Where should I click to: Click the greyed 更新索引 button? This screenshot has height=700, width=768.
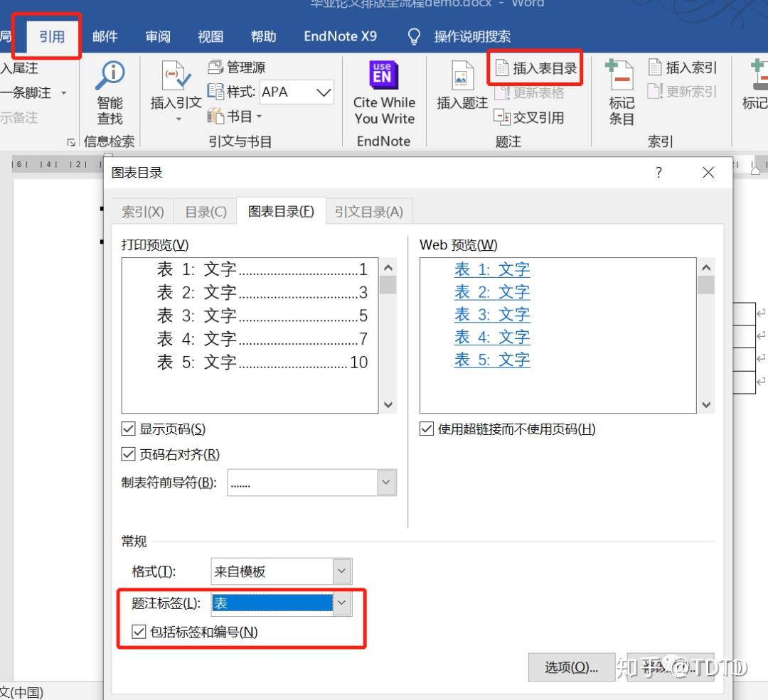click(x=683, y=92)
